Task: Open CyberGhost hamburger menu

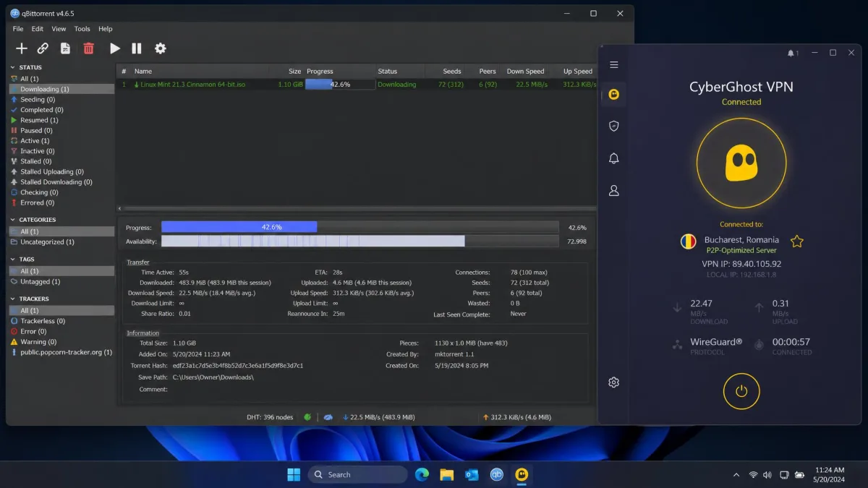Action: click(x=613, y=65)
